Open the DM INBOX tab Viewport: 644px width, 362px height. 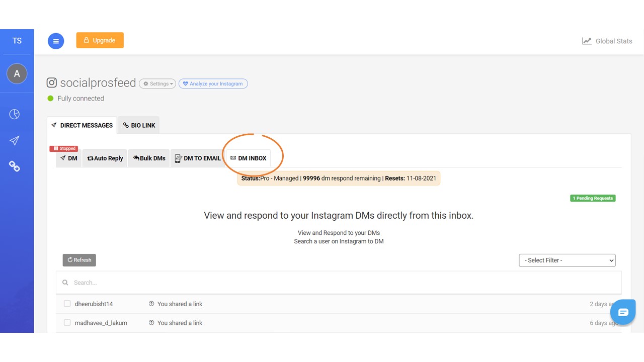tap(248, 158)
